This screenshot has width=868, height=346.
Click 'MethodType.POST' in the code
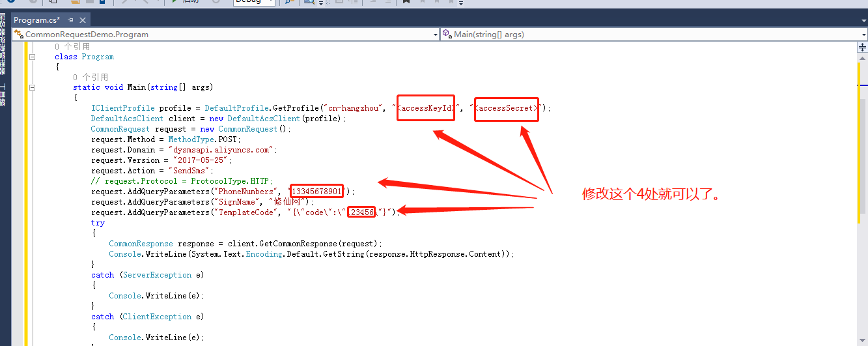click(x=204, y=139)
